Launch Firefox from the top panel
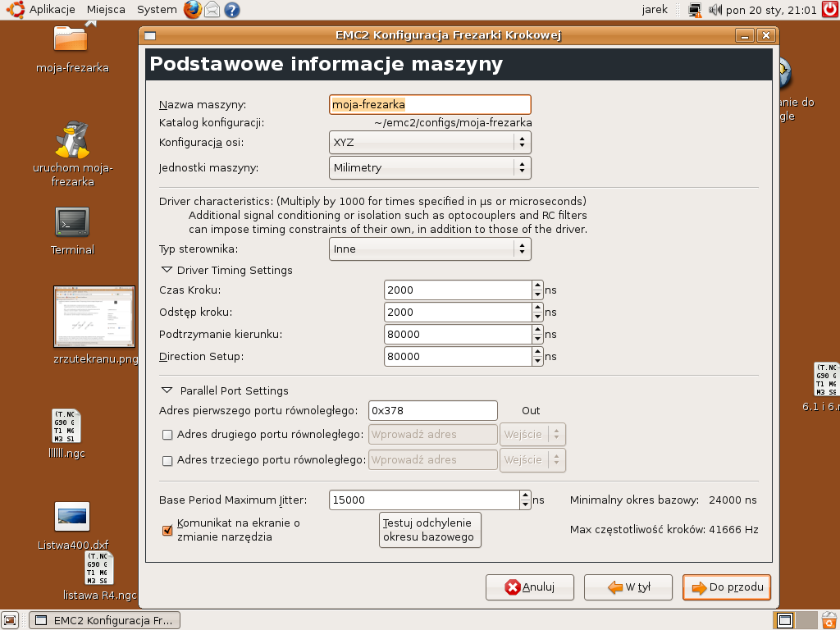840x630 pixels. pos(193,10)
